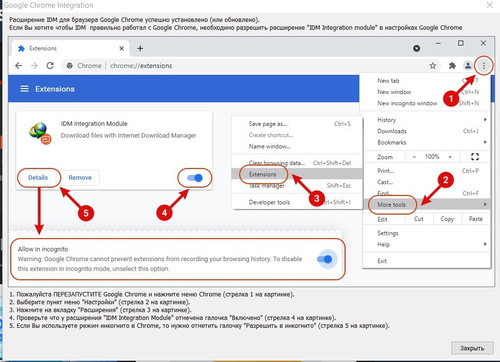Choose New tab from Chrome menu
500x362 pixels.
(x=427, y=81)
